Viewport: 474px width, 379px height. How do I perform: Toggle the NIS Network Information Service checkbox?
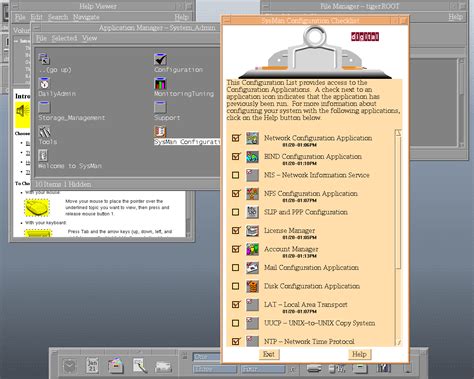235,175
